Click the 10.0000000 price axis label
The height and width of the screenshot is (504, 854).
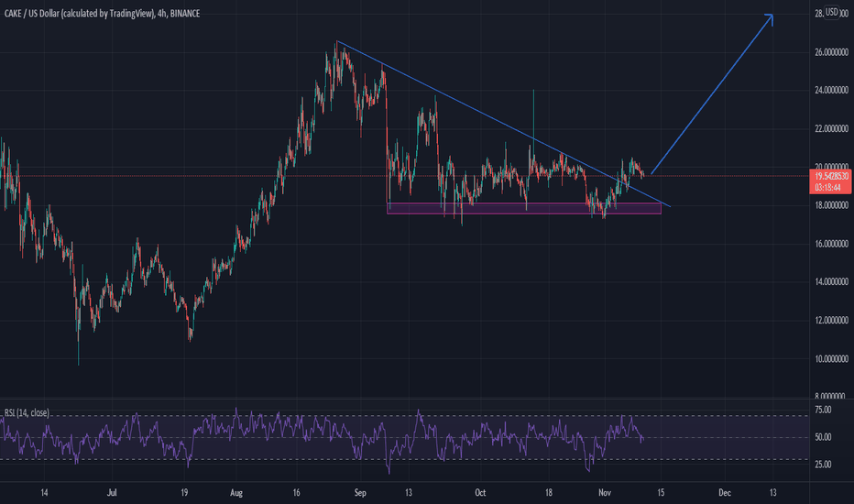(831, 358)
